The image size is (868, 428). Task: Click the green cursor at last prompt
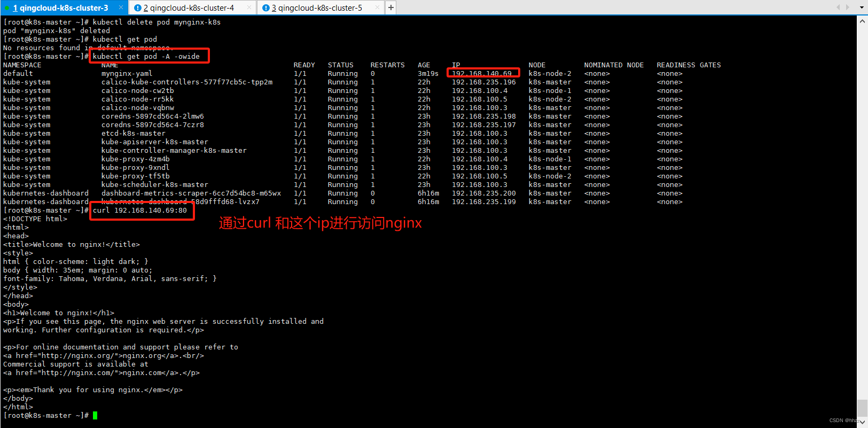pyautogui.click(x=95, y=416)
